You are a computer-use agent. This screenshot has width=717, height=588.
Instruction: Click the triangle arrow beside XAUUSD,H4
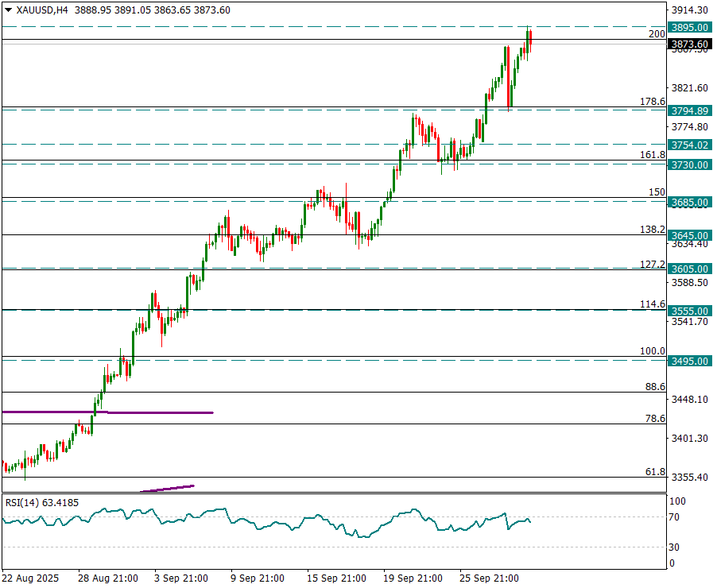[8, 10]
